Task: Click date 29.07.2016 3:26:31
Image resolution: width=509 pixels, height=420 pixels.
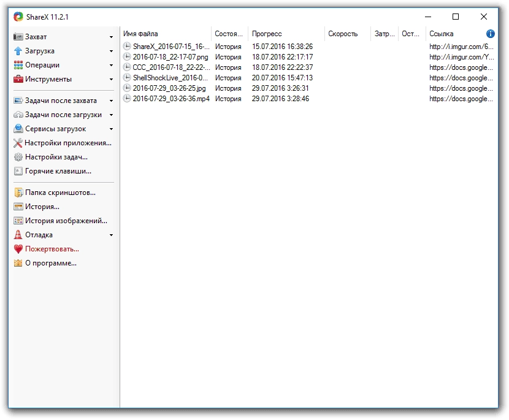Action: click(280, 88)
